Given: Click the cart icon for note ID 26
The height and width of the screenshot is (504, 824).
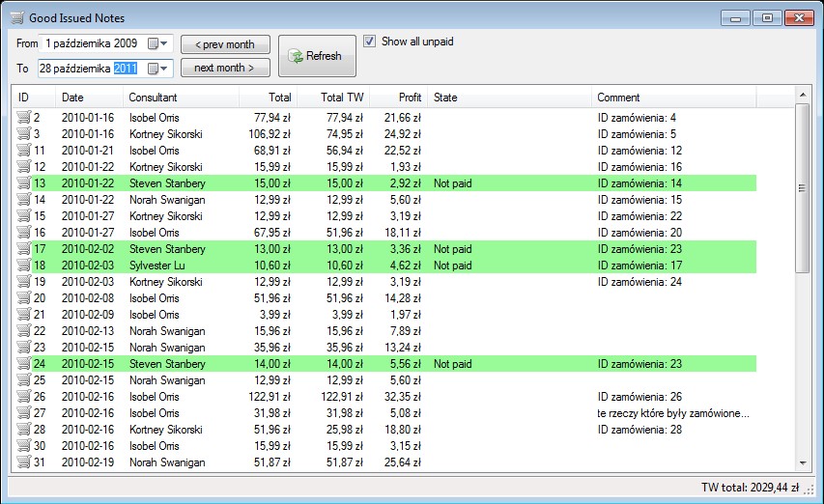Looking at the screenshot, I should (x=24, y=396).
